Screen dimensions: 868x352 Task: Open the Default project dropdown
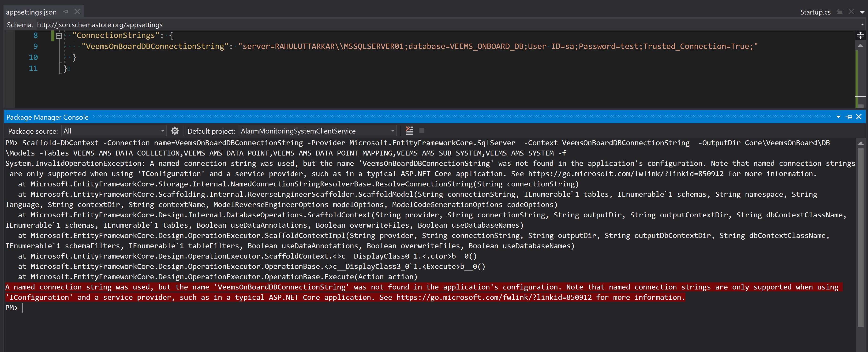click(x=393, y=131)
